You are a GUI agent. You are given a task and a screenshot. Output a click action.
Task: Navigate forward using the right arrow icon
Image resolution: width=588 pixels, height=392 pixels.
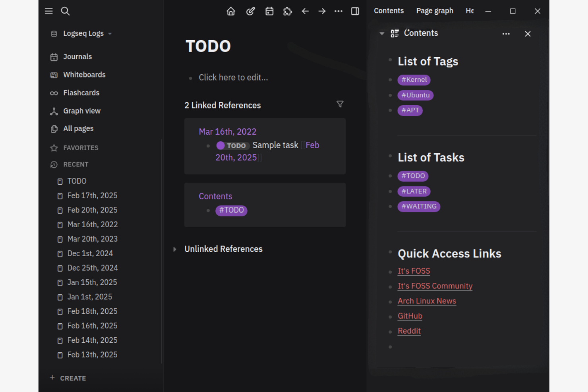point(322,11)
